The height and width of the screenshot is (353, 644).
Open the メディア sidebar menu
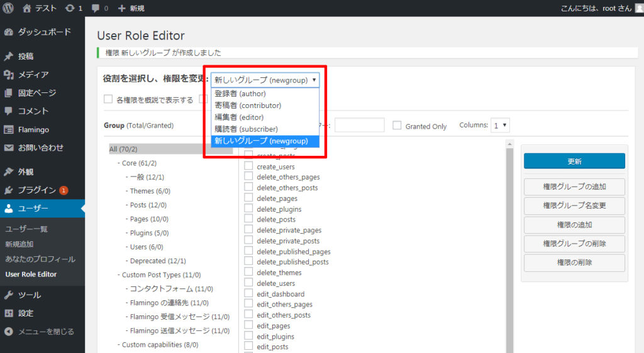33,75
